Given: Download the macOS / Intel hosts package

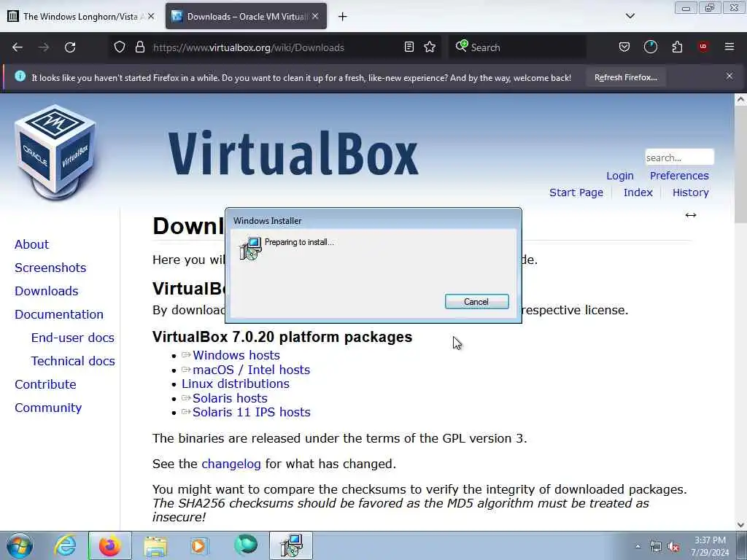Looking at the screenshot, I should click(251, 370).
